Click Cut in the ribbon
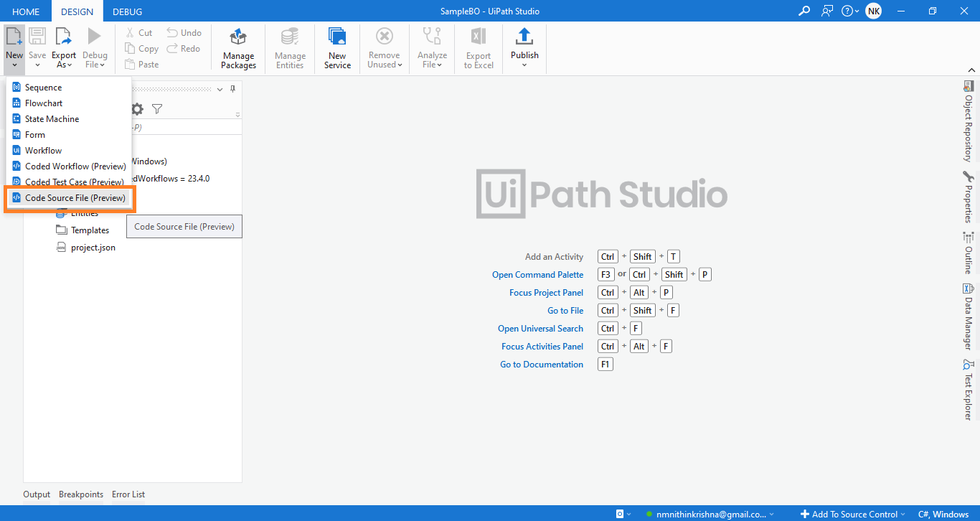 point(138,33)
